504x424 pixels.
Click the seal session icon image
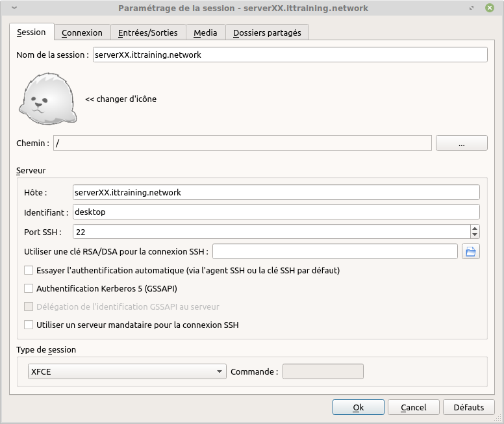[x=47, y=99]
